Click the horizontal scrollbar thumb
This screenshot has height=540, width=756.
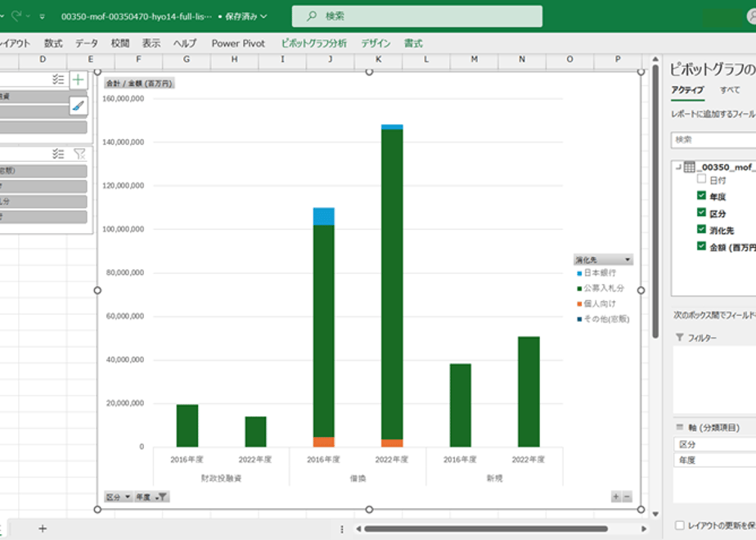pos(486,529)
